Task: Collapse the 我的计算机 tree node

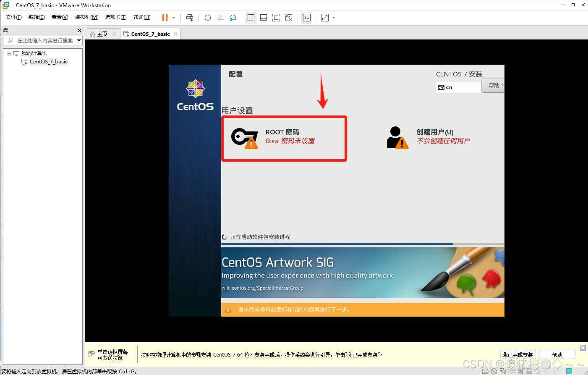Action: pyautogui.click(x=8, y=53)
